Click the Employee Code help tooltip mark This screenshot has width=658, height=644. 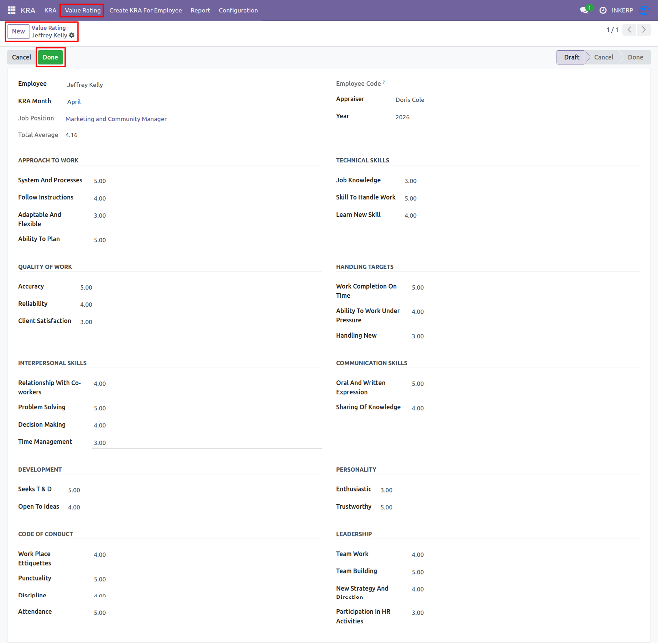[x=384, y=82]
